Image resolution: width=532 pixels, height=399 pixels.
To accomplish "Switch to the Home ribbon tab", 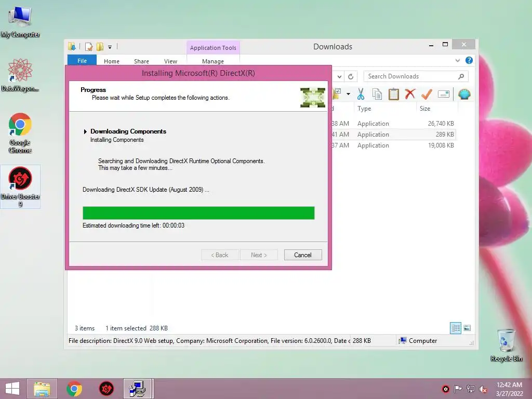I will (x=112, y=61).
